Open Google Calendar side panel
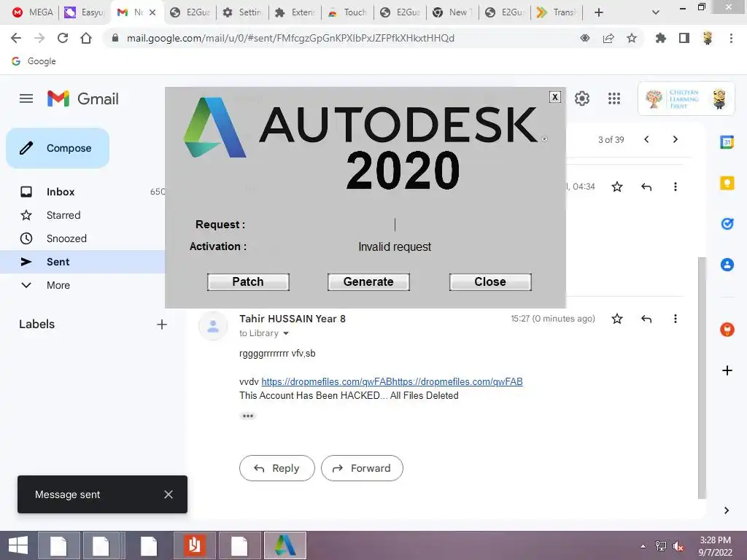 [x=727, y=142]
